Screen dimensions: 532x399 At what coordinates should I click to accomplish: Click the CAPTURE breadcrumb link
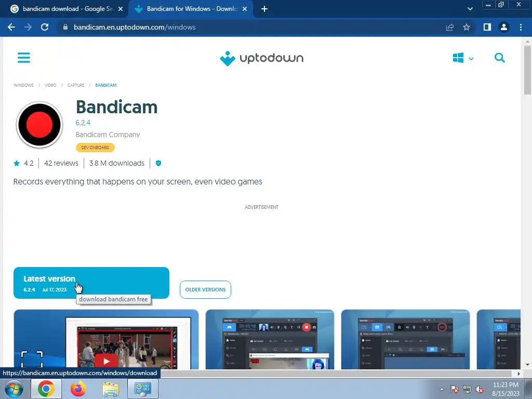pyautogui.click(x=76, y=85)
